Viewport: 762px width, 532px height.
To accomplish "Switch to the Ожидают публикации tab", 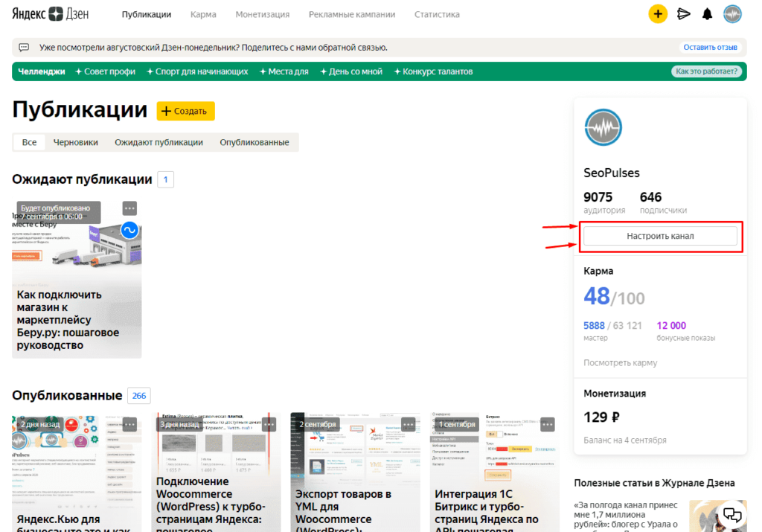I will (159, 142).
